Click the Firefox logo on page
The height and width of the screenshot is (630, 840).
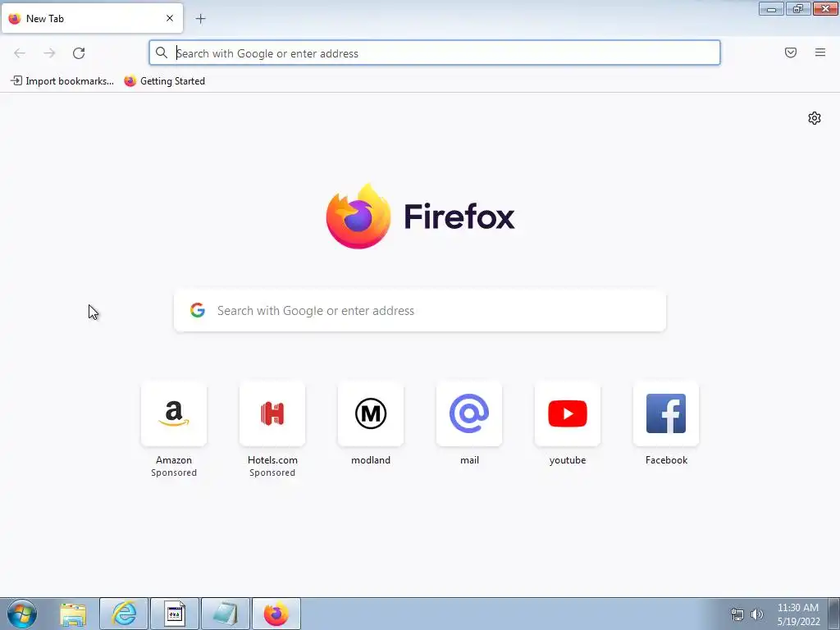click(358, 217)
